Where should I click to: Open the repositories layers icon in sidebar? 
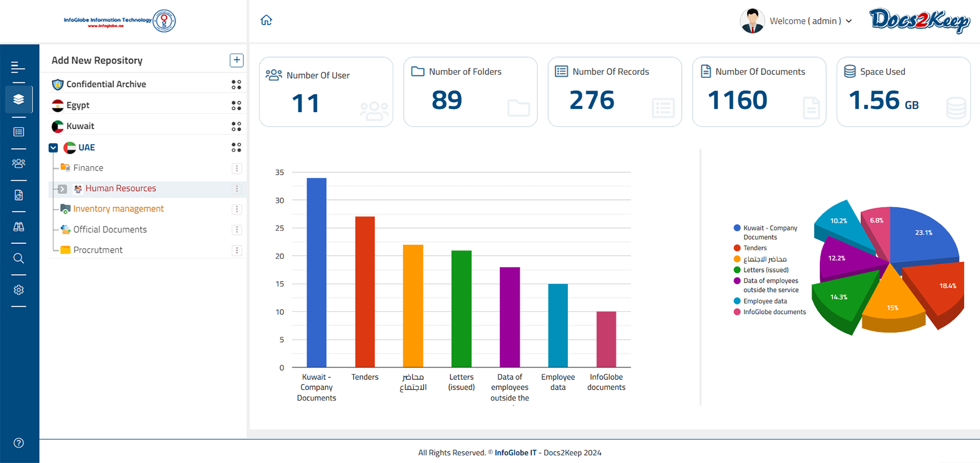click(18, 99)
